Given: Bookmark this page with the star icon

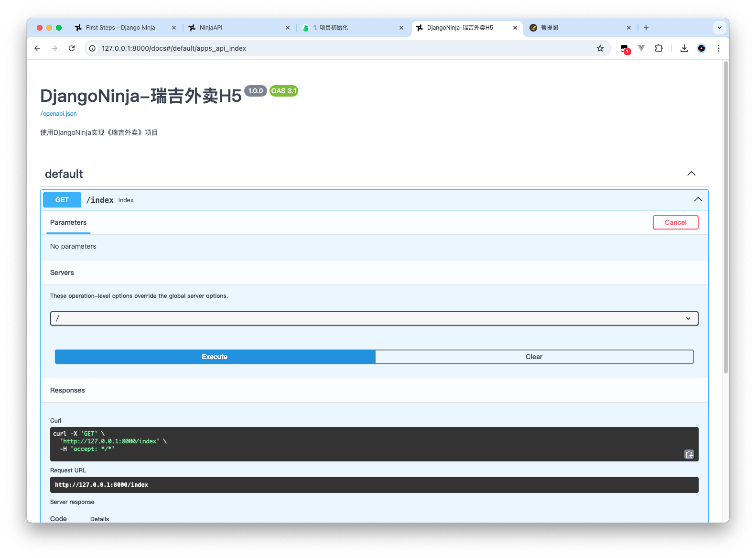Looking at the screenshot, I should click(x=600, y=48).
